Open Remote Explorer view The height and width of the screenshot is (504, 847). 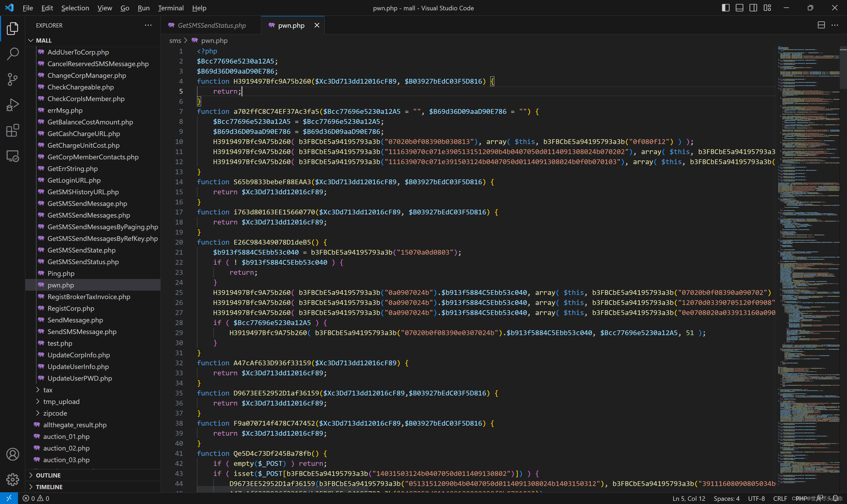12,156
